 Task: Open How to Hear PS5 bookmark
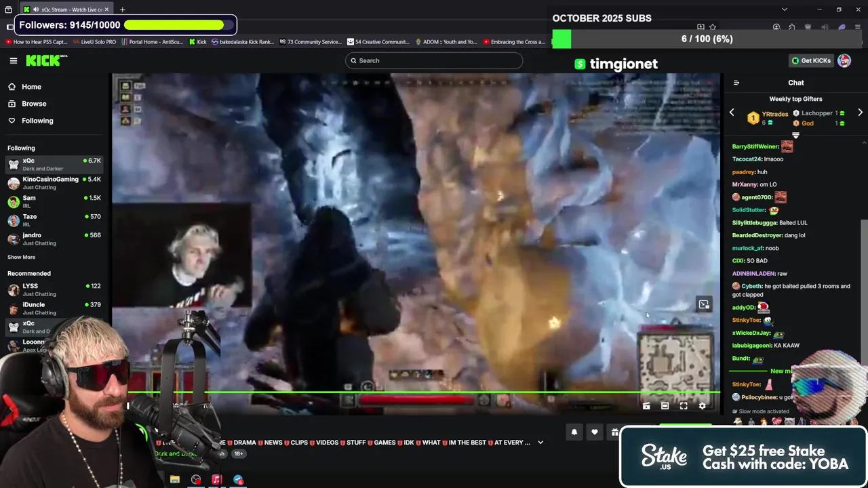tap(36, 42)
